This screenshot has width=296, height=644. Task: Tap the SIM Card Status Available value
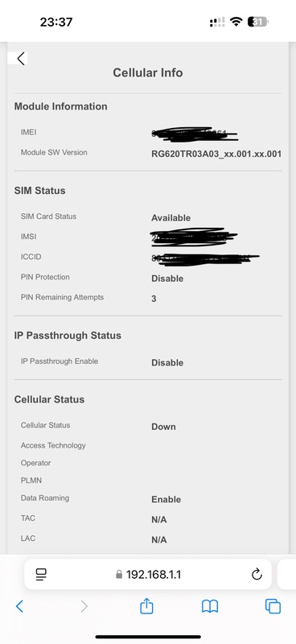tap(171, 217)
